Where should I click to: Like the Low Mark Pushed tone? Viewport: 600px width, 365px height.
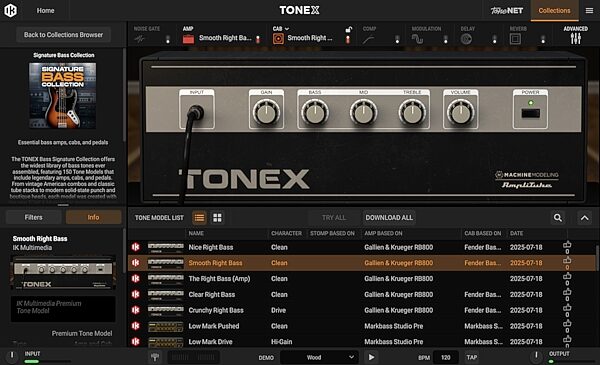[567, 324]
